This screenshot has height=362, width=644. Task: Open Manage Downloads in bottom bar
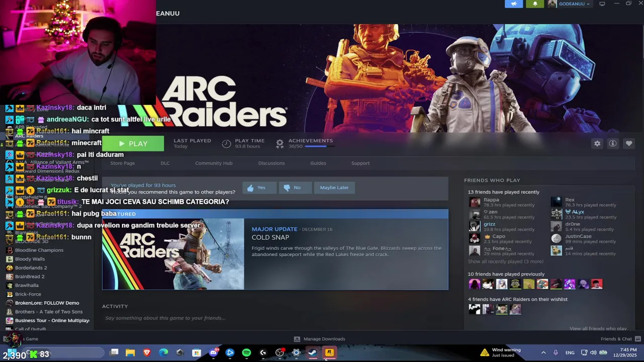319,339
